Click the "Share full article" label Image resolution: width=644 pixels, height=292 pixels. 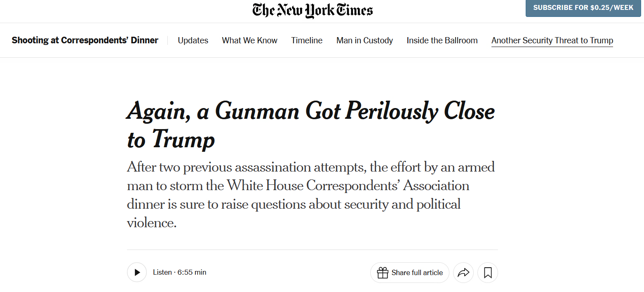point(417,273)
